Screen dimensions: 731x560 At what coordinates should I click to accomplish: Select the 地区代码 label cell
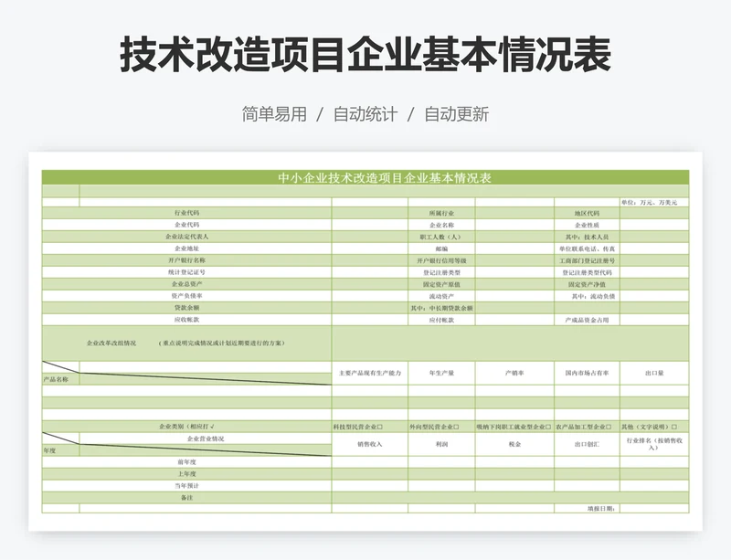pyautogui.click(x=587, y=213)
